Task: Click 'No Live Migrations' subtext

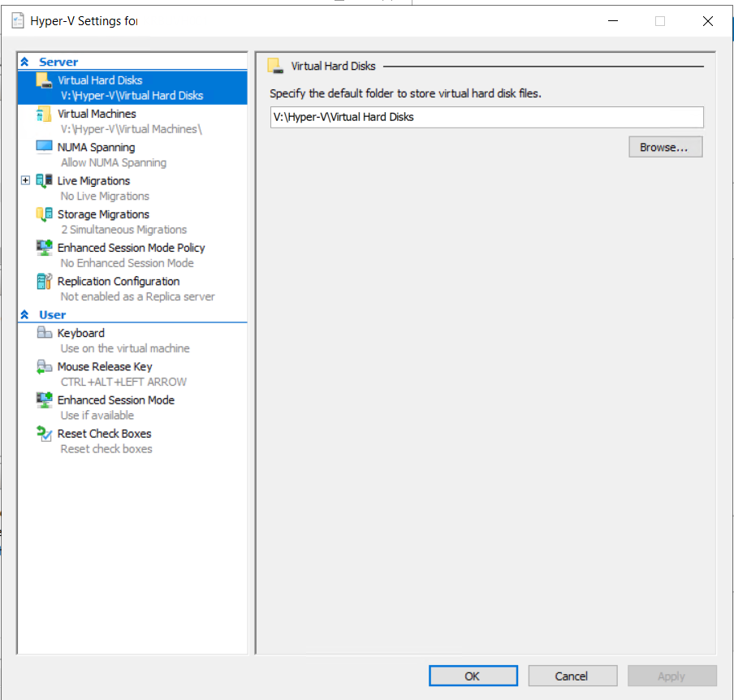Action: 105,197
